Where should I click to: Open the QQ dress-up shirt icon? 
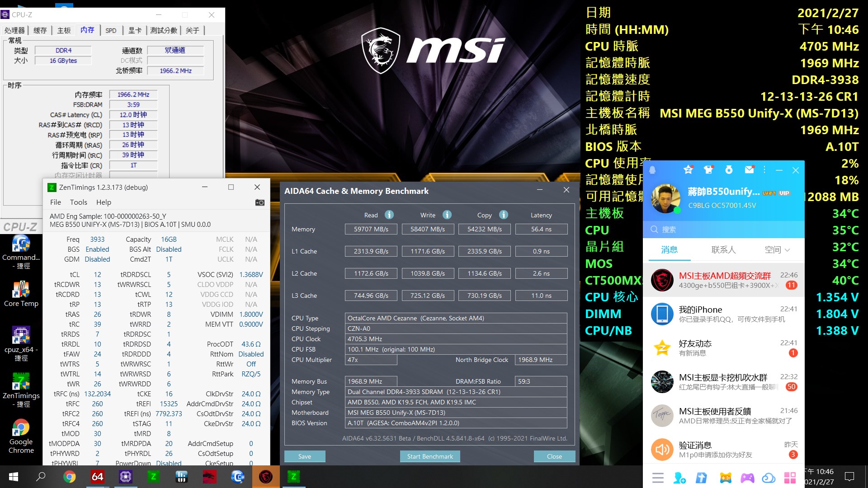tap(708, 169)
